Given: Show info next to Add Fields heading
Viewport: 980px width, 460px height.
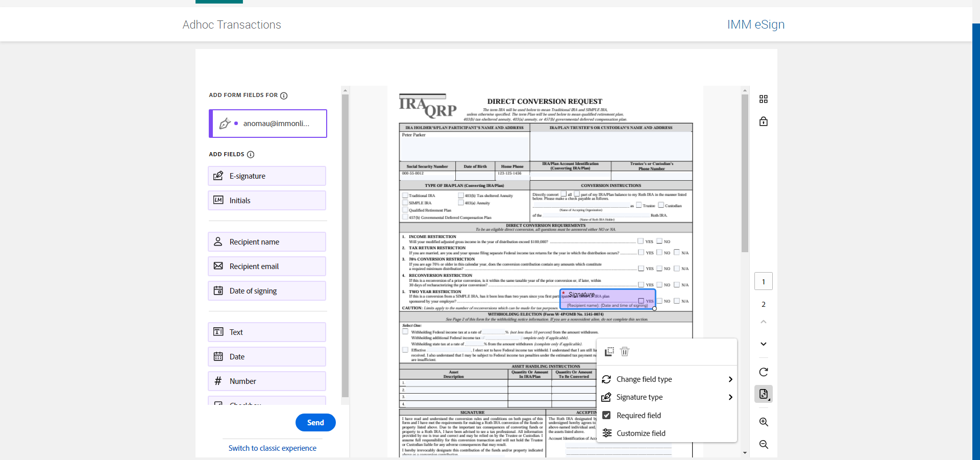Looking at the screenshot, I should [251, 154].
